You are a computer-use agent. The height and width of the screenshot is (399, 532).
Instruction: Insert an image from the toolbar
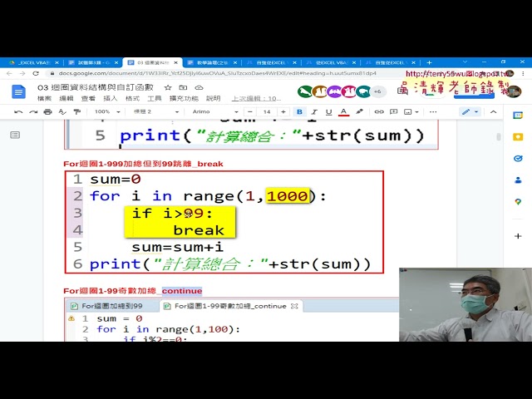[x=408, y=111]
